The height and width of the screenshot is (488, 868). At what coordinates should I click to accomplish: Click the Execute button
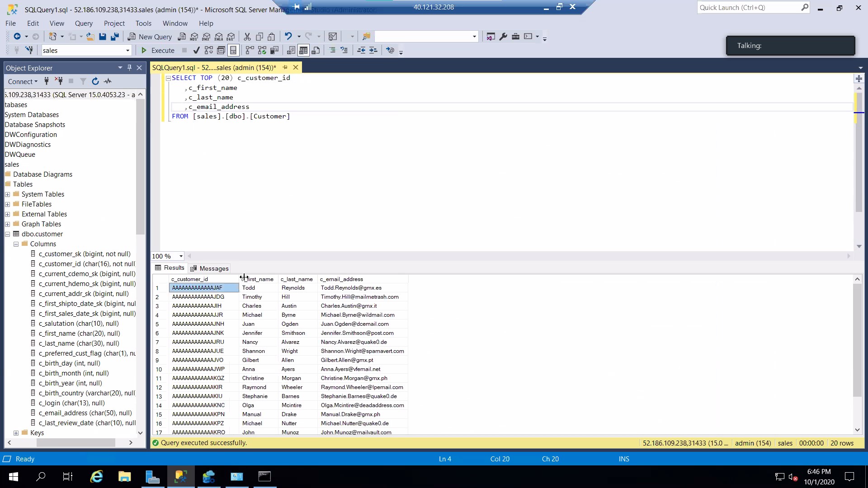pyautogui.click(x=158, y=50)
